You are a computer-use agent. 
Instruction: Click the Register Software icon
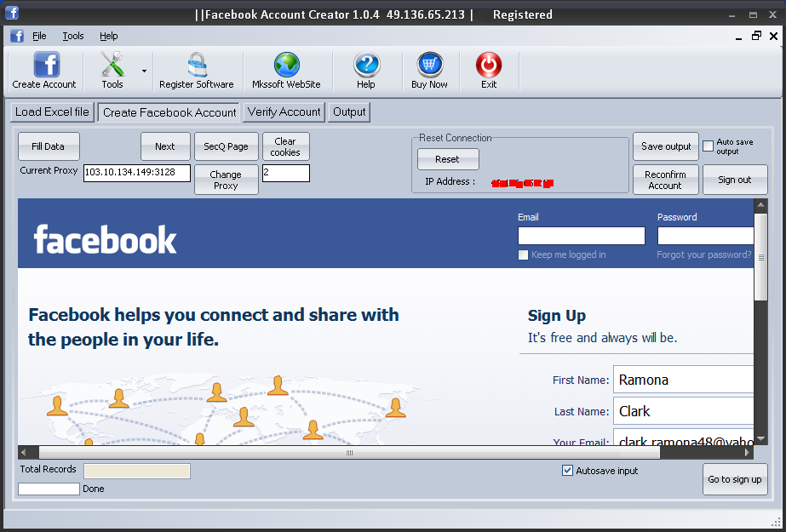coord(197,71)
